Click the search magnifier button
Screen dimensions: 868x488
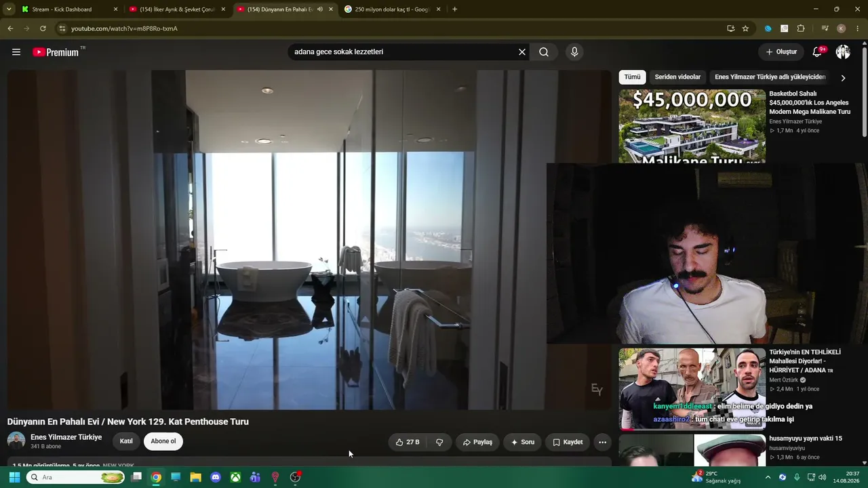click(x=544, y=52)
